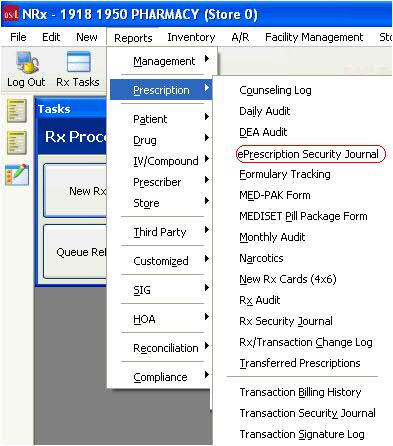393x446 pixels.
Task: Expand the IV/Compound submenu
Action: coord(161,161)
